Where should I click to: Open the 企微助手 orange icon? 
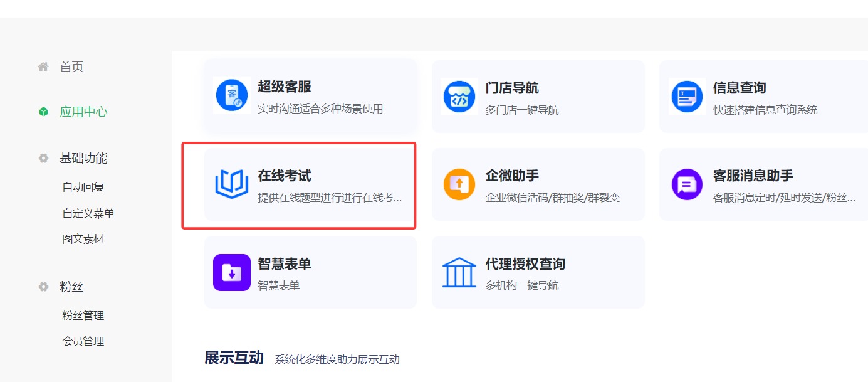pyautogui.click(x=459, y=184)
